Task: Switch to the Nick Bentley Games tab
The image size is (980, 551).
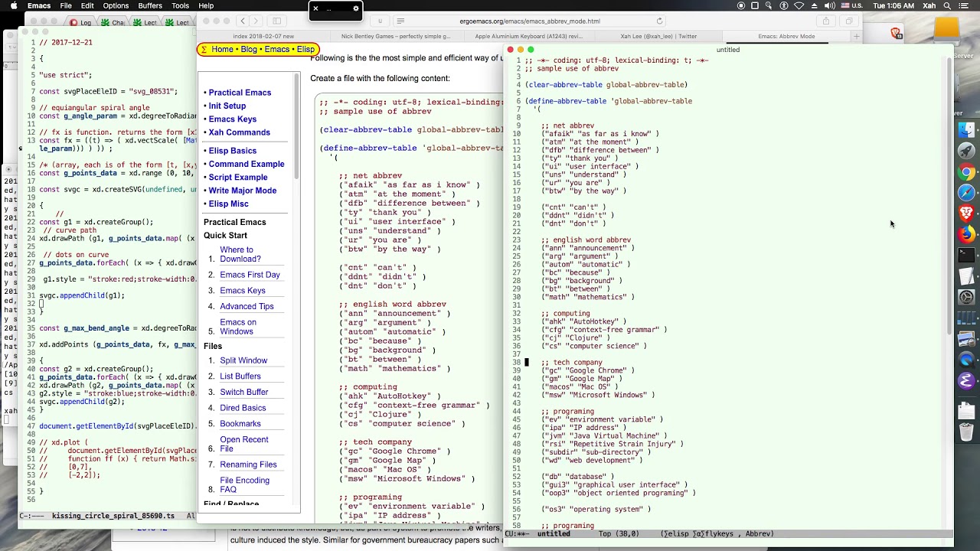Action: coord(396,36)
